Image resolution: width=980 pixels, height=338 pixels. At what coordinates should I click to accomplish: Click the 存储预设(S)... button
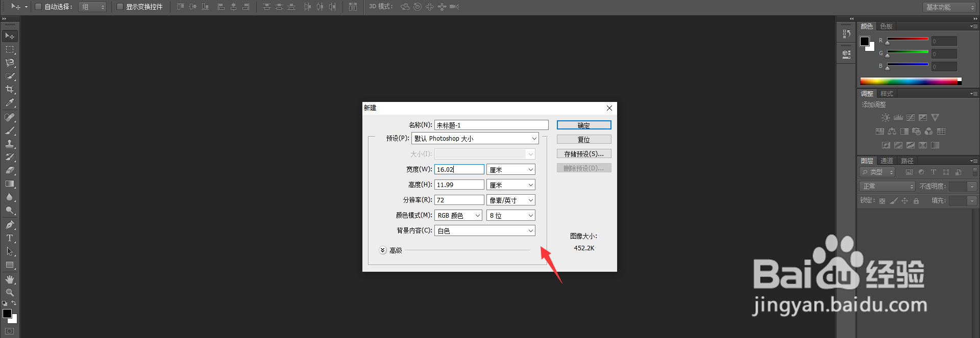(584, 153)
